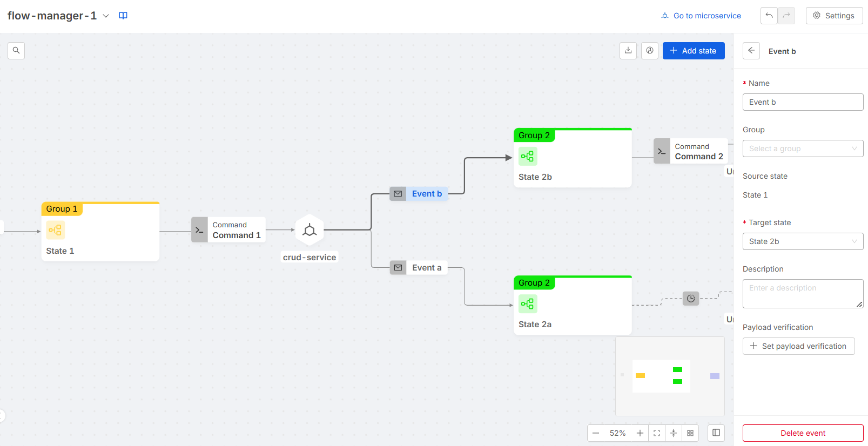Click the grid layout icon
This screenshot has width=868, height=446.
click(x=690, y=433)
